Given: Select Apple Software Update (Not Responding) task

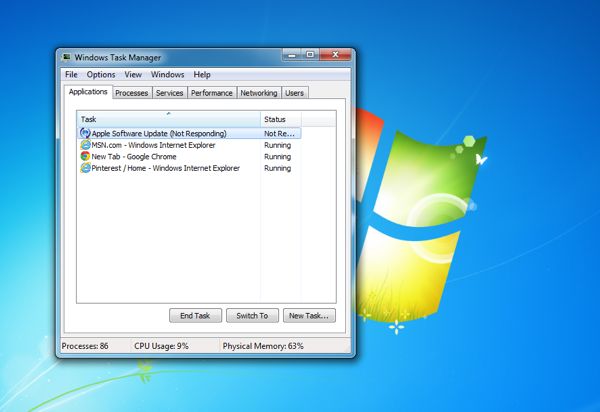Looking at the screenshot, I should [x=189, y=134].
